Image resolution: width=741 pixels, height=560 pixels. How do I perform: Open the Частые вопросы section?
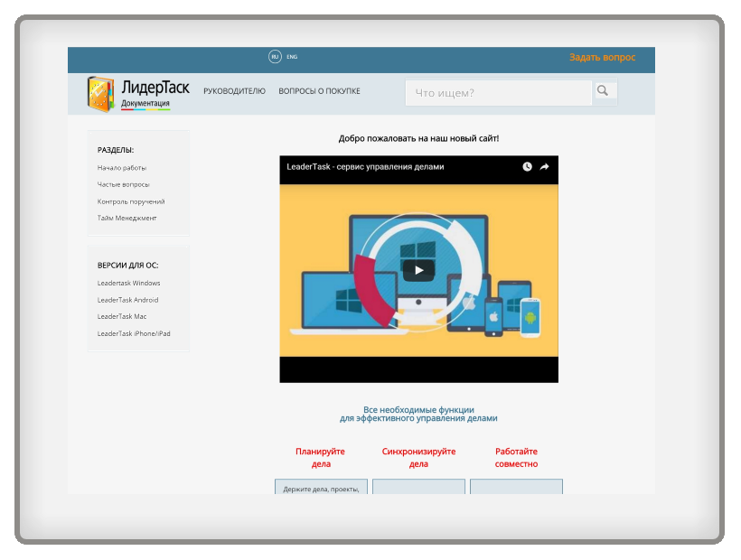pyautogui.click(x=123, y=184)
